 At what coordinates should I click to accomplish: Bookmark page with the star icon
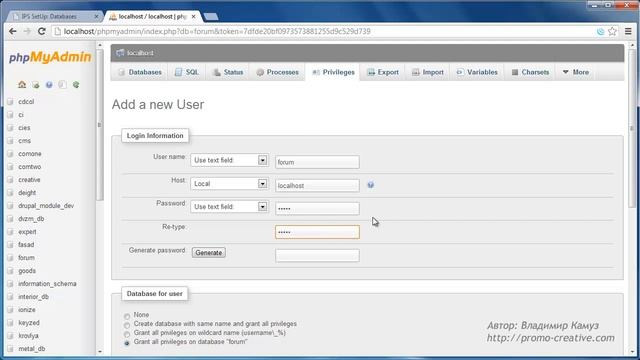coord(612,31)
